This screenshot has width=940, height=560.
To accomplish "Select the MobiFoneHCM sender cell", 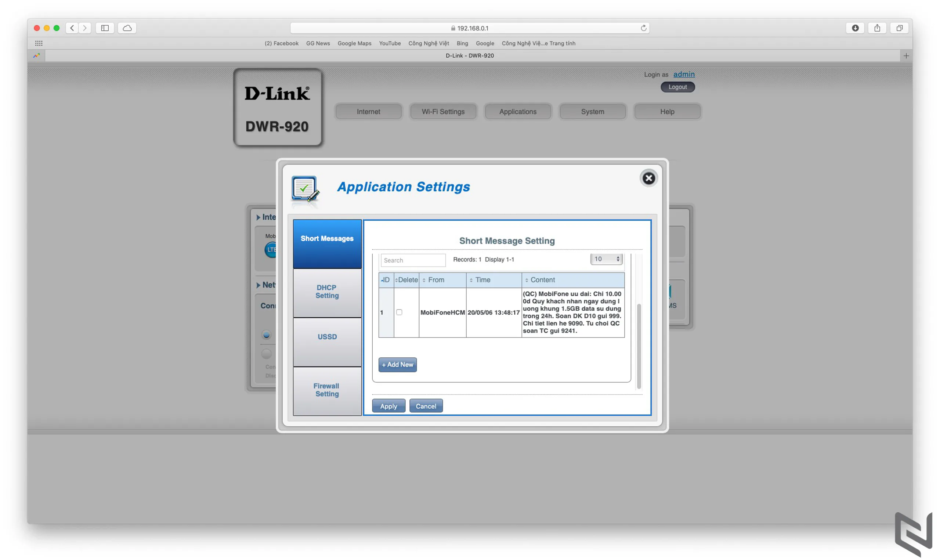I will (442, 312).
